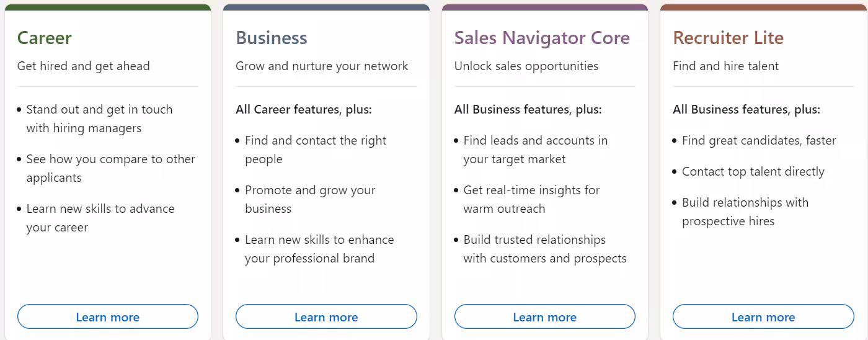
Task: Click Learn more under the Career plan
Action: coord(107,316)
